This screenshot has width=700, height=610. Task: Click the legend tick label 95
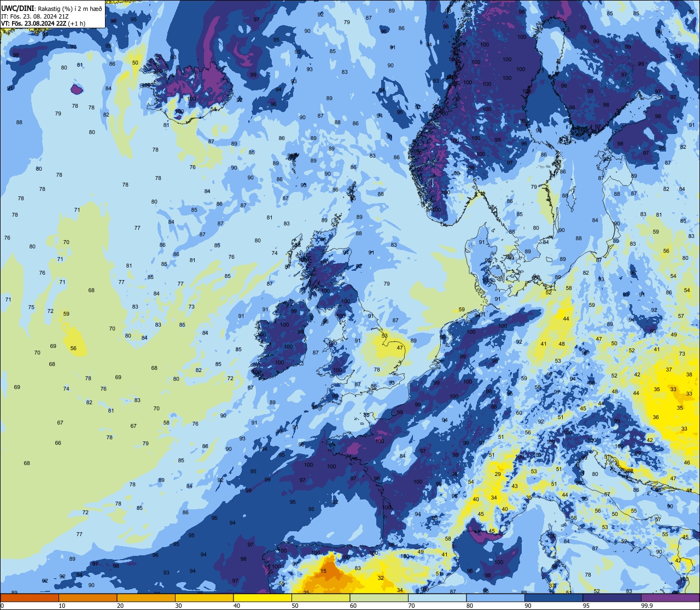pos(586,606)
